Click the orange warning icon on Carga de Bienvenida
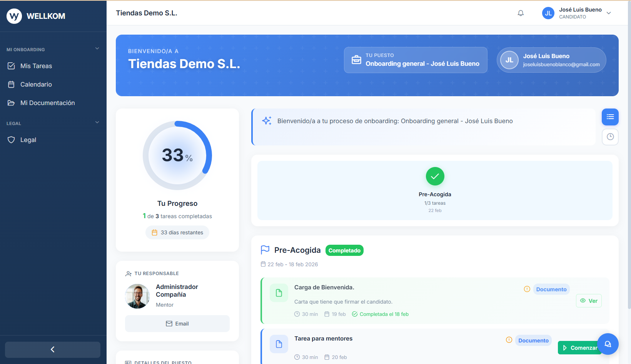Viewport: 631px width, 364px height. click(527, 289)
